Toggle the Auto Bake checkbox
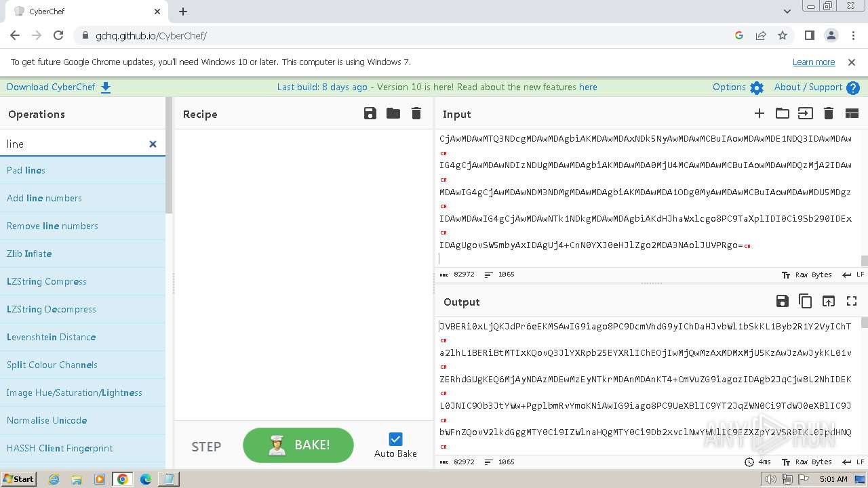This screenshot has height=488, width=868. click(x=396, y=439)
